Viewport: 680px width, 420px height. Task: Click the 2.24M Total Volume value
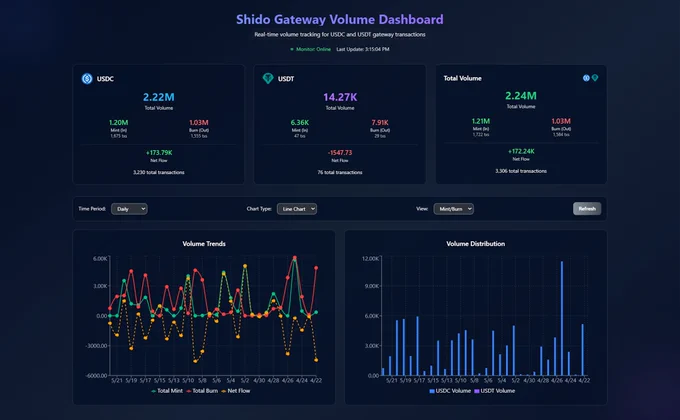coord(521,96)
